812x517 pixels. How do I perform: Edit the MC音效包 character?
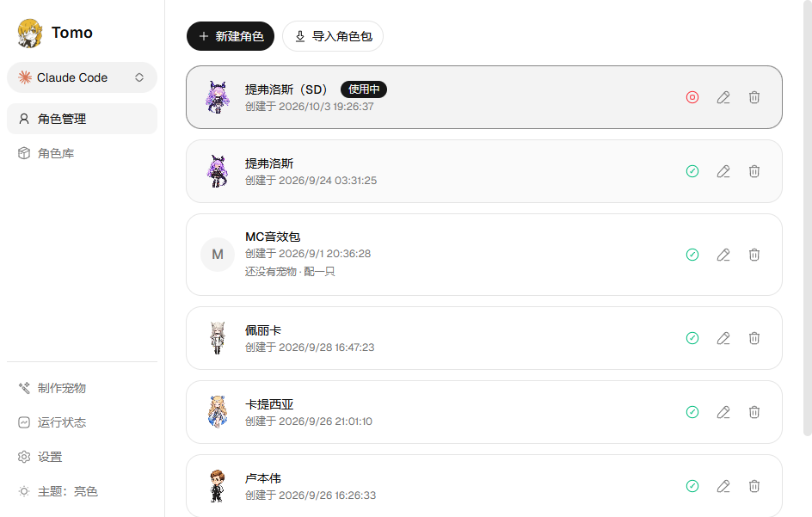tap(723, 255)
